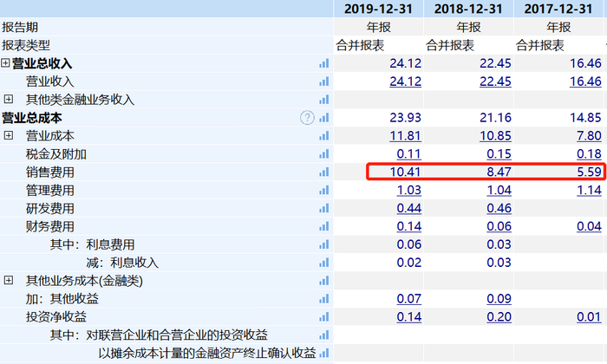Image resolution: width=607 pixels, height=364 pixels.
Task: Open 2017 营业成本 value 7.80 link
Action: (589, 136)
